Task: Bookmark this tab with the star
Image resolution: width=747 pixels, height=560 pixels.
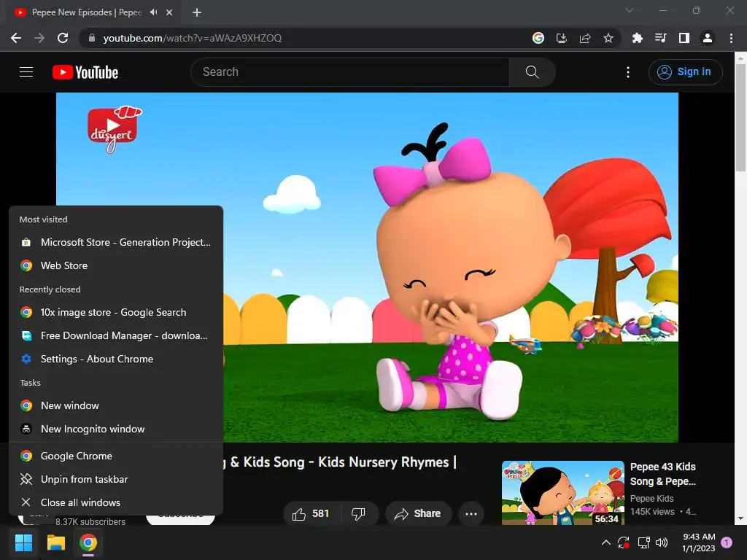Action: [608, 38]
